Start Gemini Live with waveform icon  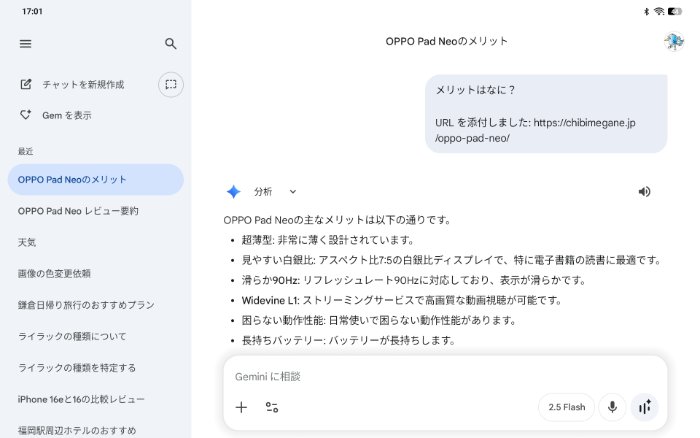tap(645, 407)
